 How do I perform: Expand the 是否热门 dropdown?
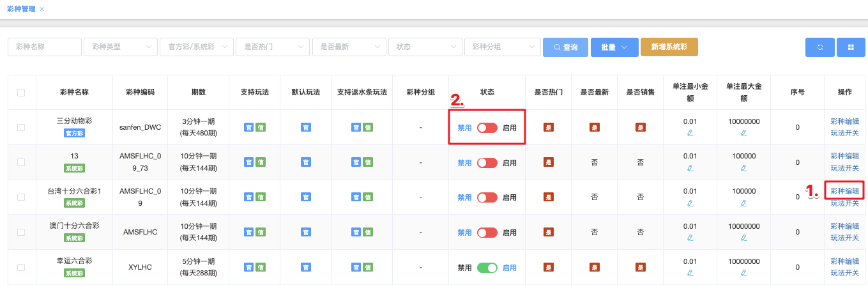[x=272, y=47]
